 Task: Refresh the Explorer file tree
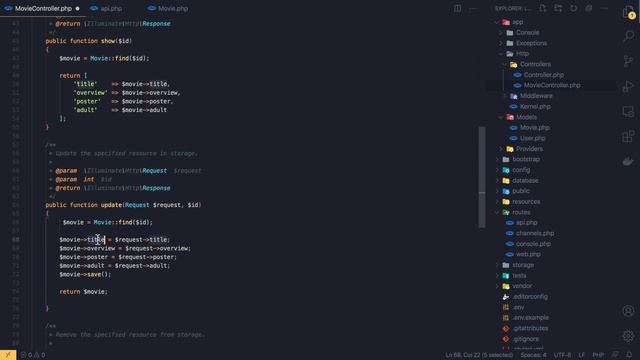pyautogui.click(x=573, y=8)
